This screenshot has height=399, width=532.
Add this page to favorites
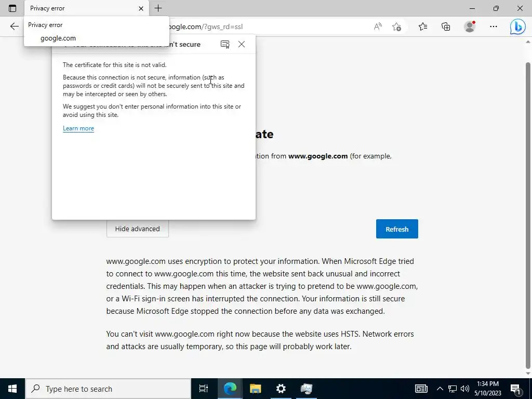(396, 26)
